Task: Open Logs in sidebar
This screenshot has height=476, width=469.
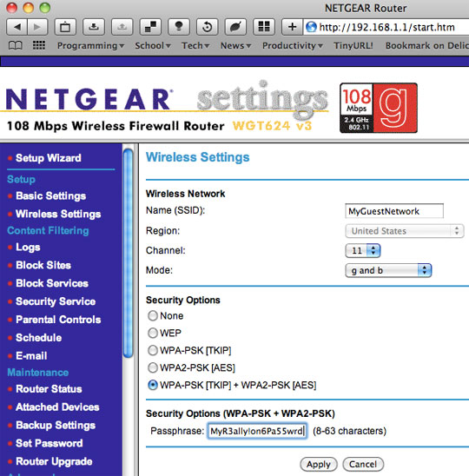Action: pyautogui.click(x=28, y=247)
